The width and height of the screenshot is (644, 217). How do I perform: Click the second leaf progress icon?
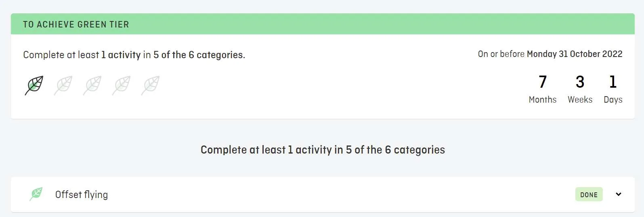click(63, 85)
